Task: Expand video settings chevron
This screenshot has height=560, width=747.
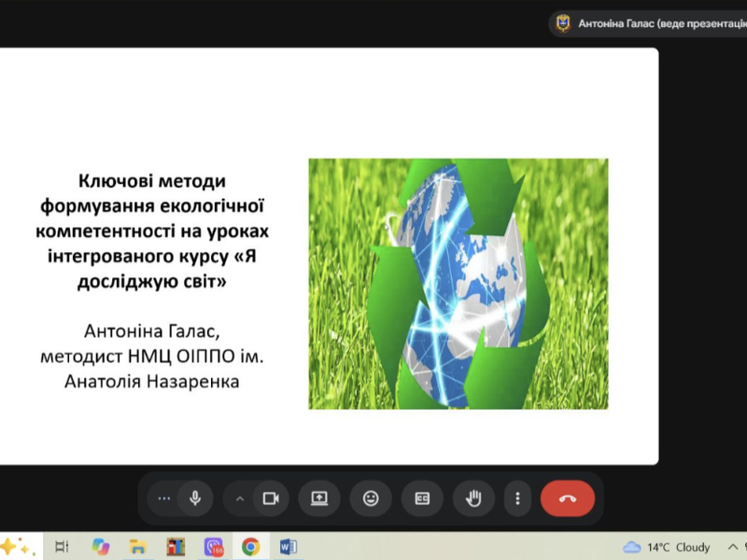Action: coord(240,499)
